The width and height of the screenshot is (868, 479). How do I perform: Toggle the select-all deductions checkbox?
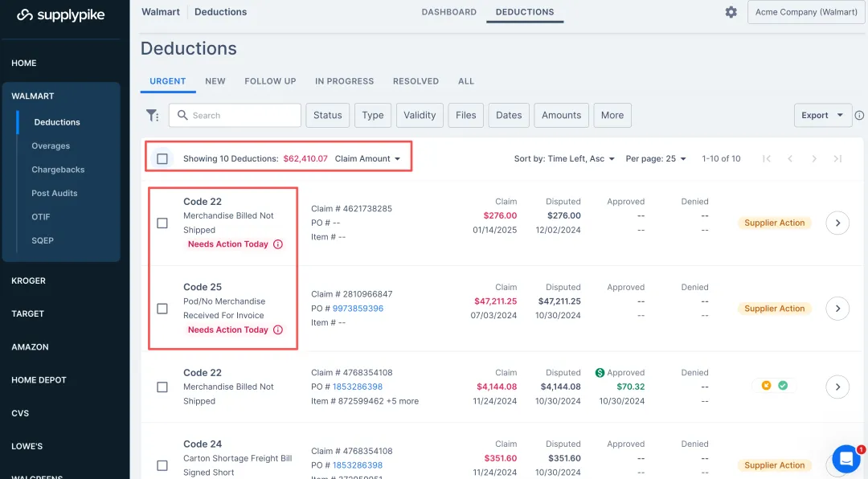(x=162, y=159)
